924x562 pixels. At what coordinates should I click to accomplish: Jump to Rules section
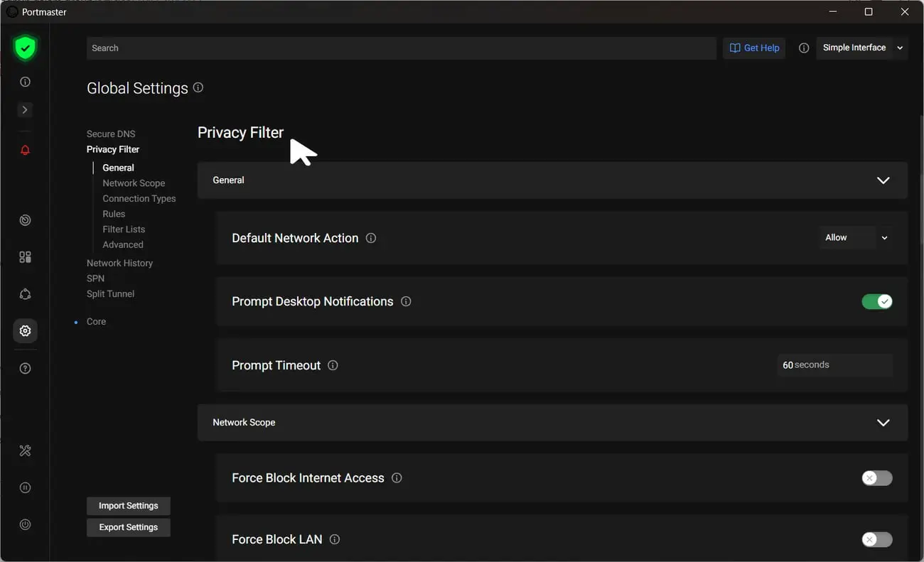click(114, 214)
